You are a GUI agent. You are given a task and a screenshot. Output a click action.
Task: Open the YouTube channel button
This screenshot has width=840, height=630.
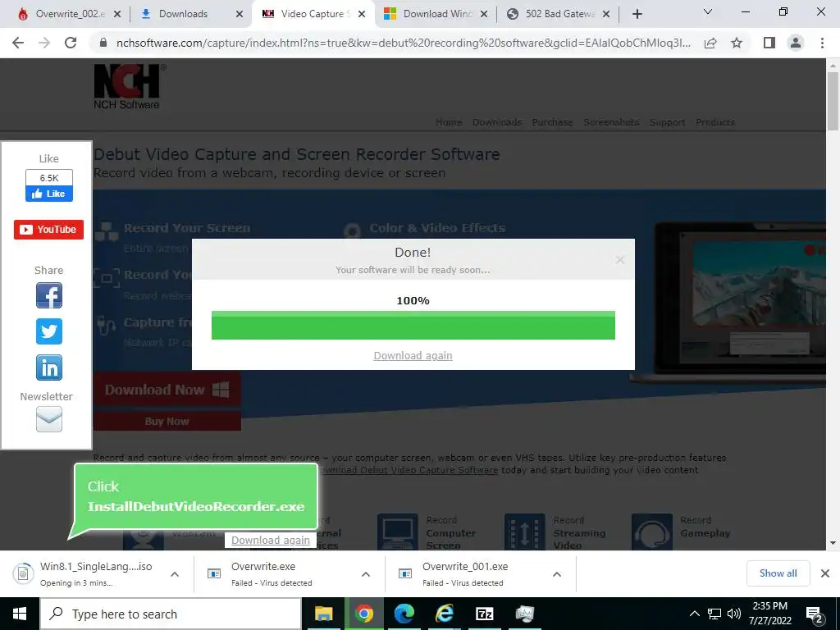coord(48,230)
